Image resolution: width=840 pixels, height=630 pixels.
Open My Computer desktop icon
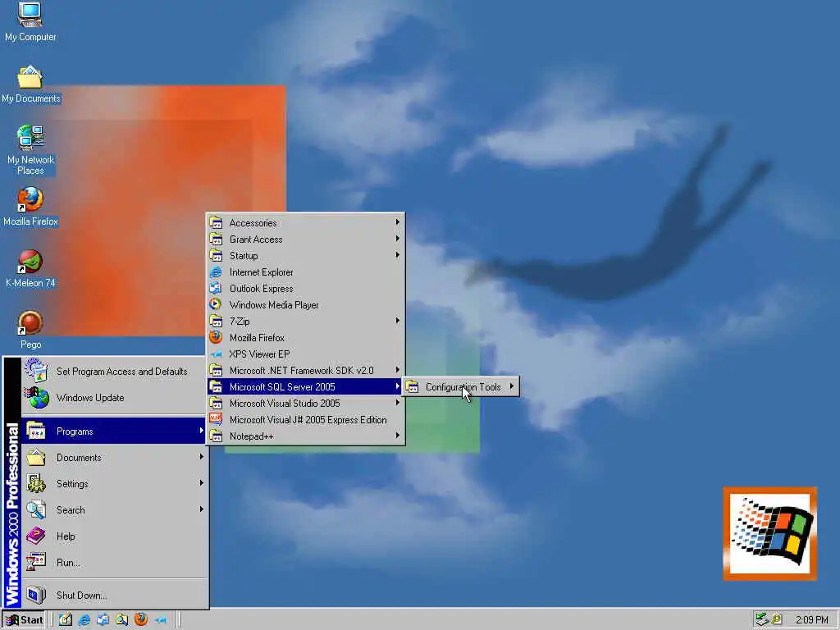30,21
